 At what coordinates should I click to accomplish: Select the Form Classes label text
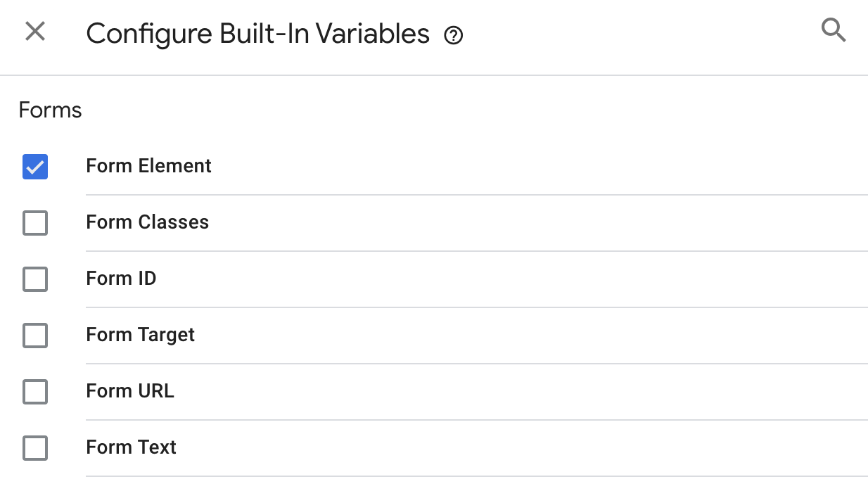(x=148, y=222)
